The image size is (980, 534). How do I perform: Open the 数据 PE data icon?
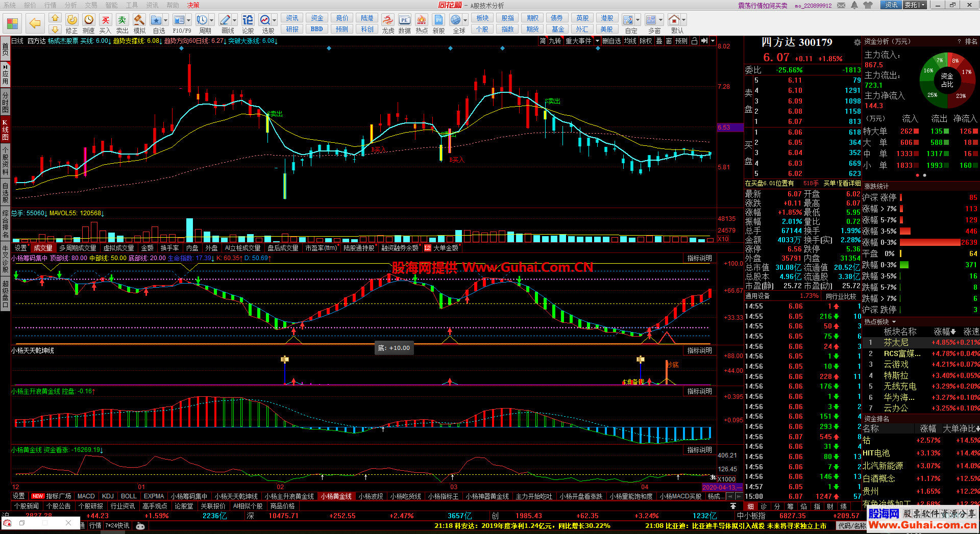pos(405,23)
